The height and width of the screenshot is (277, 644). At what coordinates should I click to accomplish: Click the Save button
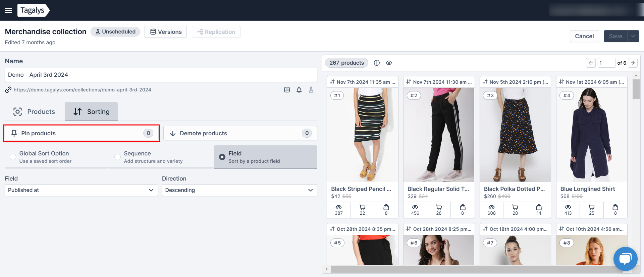615,36
